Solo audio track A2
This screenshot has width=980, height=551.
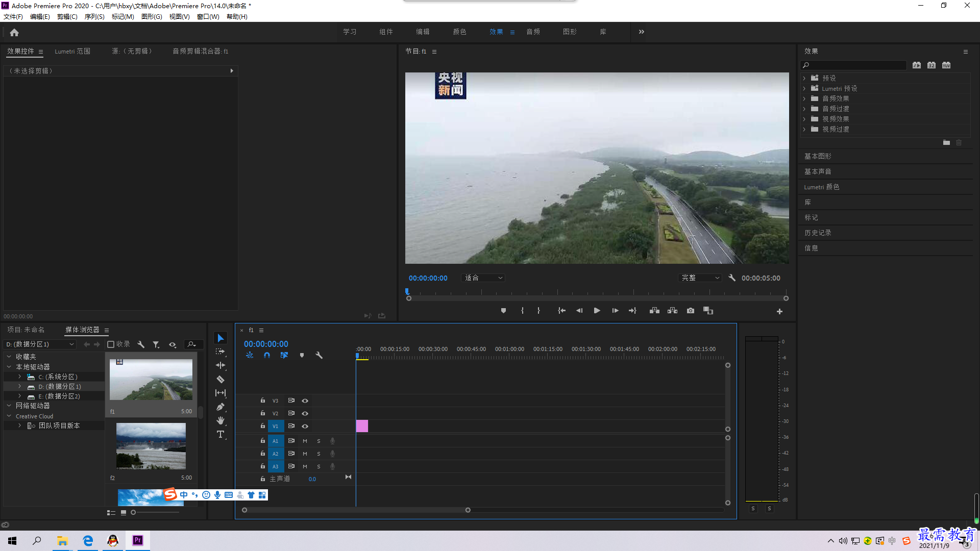coord(318,454)
